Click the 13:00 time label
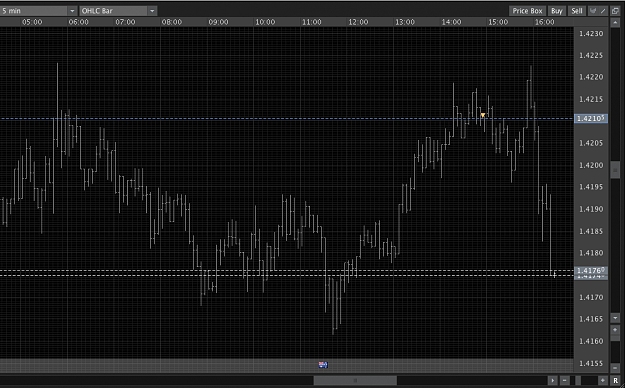 (x=405, y=22)
